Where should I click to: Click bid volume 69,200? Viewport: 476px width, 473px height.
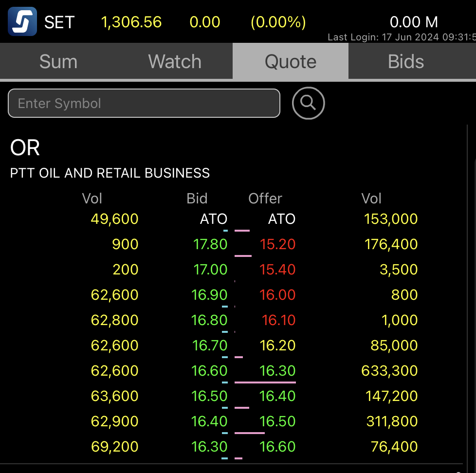pyautogui.click(x=115, y=447)
